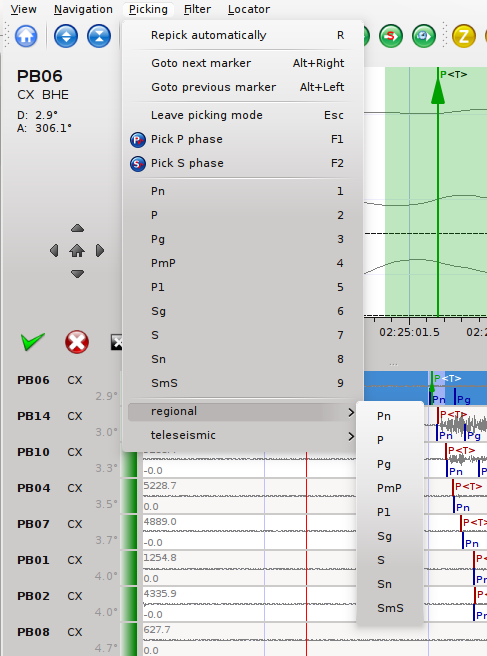
Task: Choose P with shortcut 2 in Picking menu
Action: [x=243, y=215]
